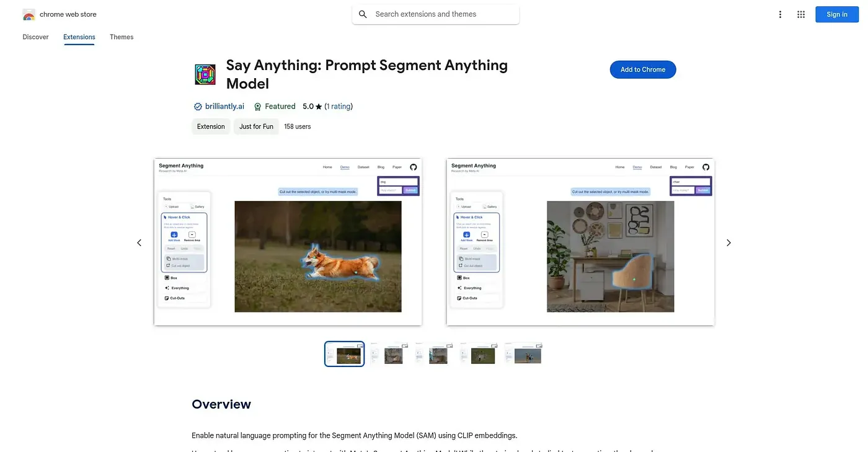Viewport: 868px width, 452px height.
Task: Open the brilliantly.ai publisher link
Action: [224, 107]
